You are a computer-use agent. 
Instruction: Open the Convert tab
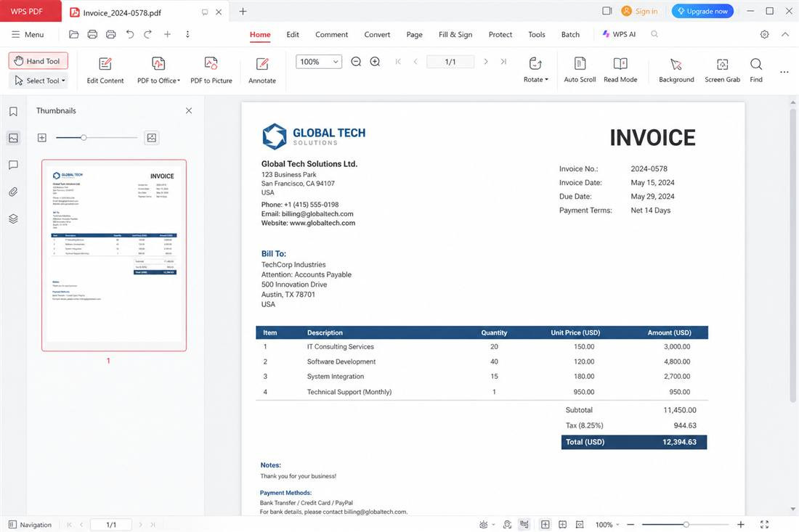click(x=377, y=34)
